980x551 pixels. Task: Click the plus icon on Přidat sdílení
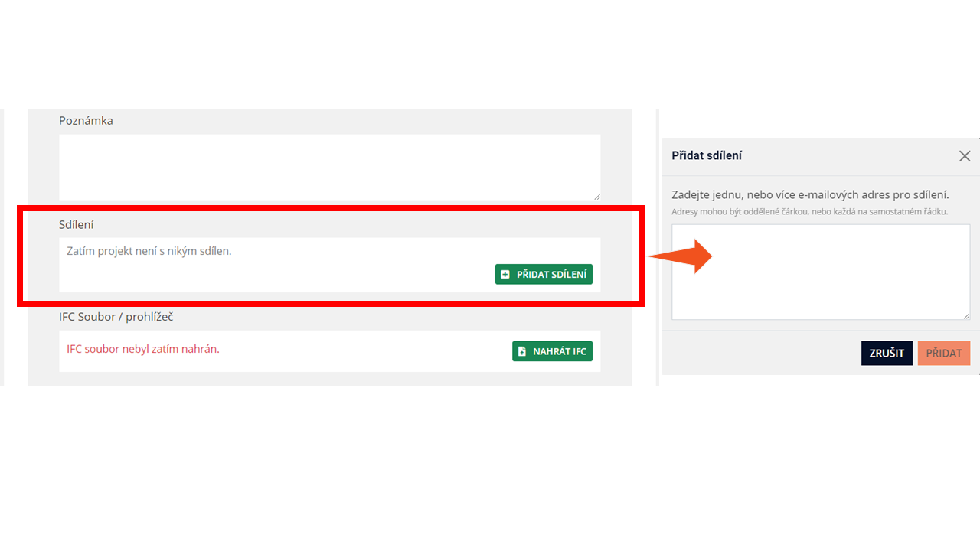click(505, 274)
